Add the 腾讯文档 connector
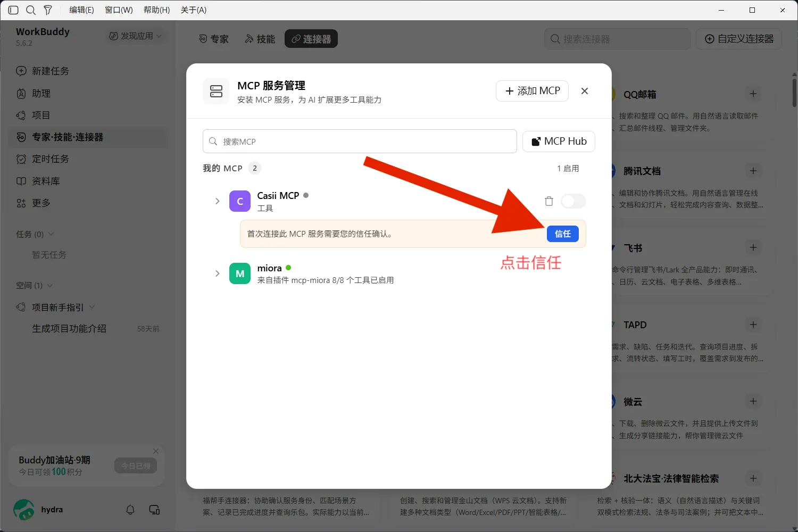 753,171
